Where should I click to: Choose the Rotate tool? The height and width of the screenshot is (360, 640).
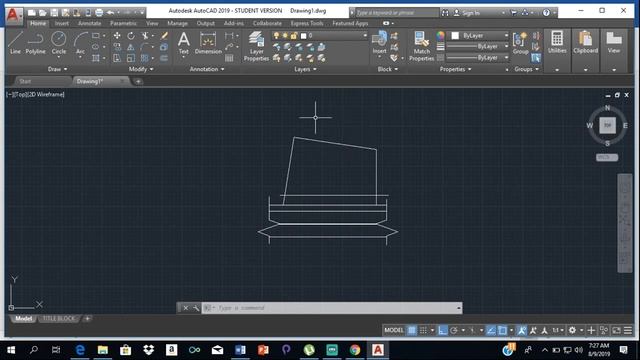coord(131,36)
